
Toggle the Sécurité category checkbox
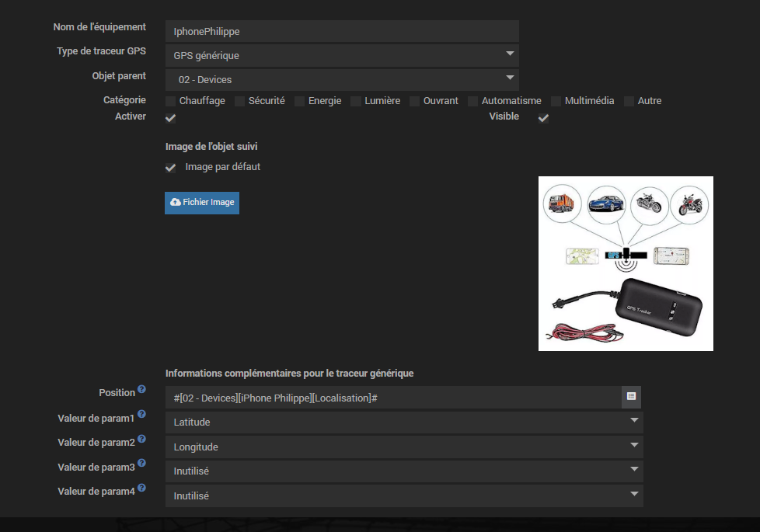click(x=240, y=101)
